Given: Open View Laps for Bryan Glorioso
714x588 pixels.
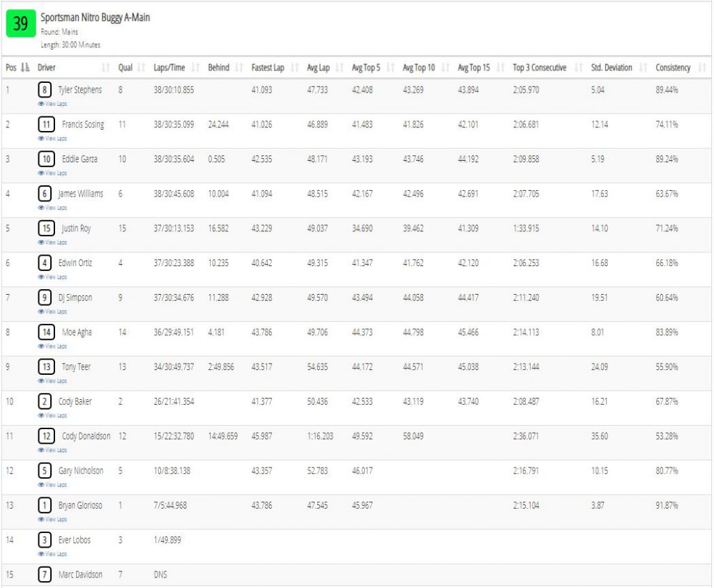Looking at the screenshot, I should [52, 519].
